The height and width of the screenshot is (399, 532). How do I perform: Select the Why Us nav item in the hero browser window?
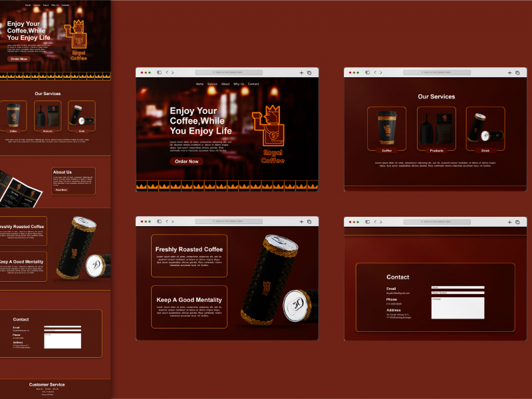[x=239, y=84]
